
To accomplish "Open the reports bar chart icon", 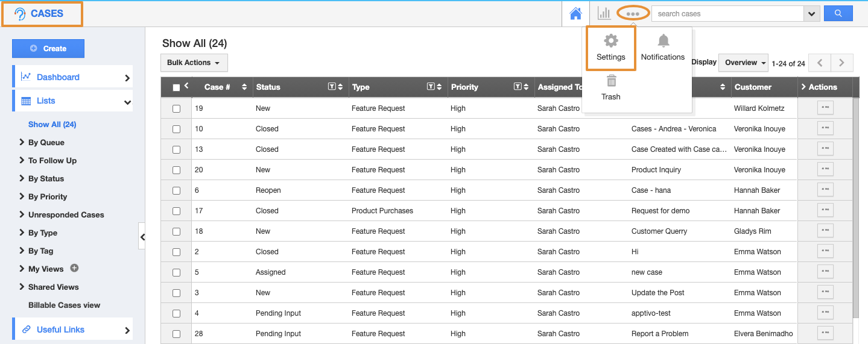I will click(x=604, y=13).
